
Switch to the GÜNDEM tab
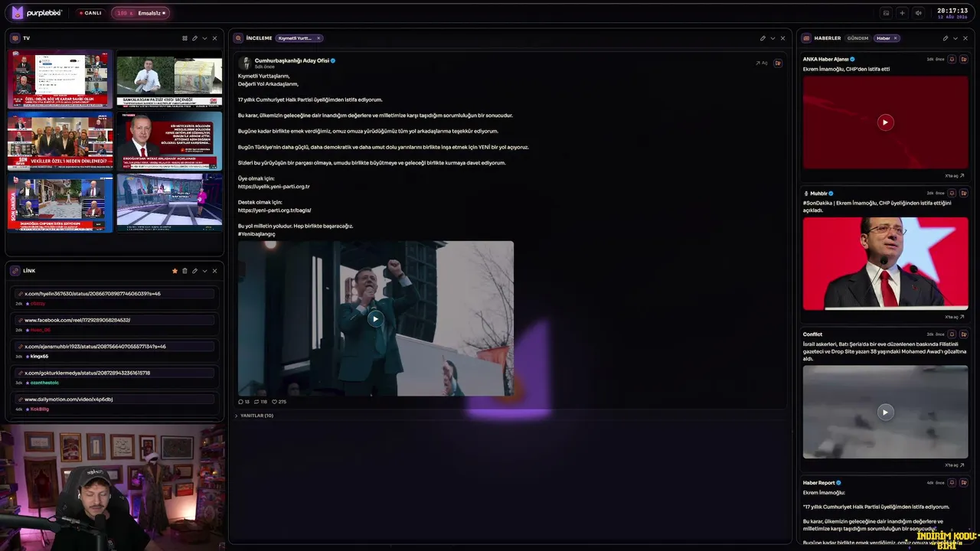(x=857, y=38)
